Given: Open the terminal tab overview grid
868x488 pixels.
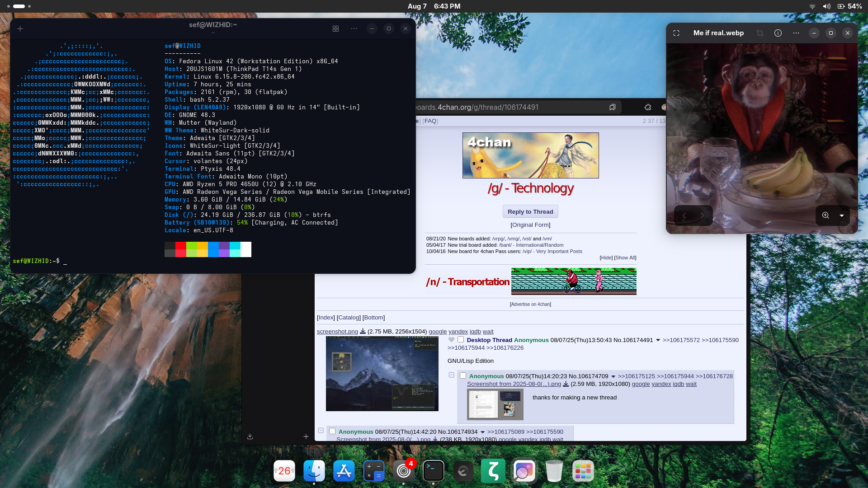Looking at the screenshot, I should tap(335, 28).
